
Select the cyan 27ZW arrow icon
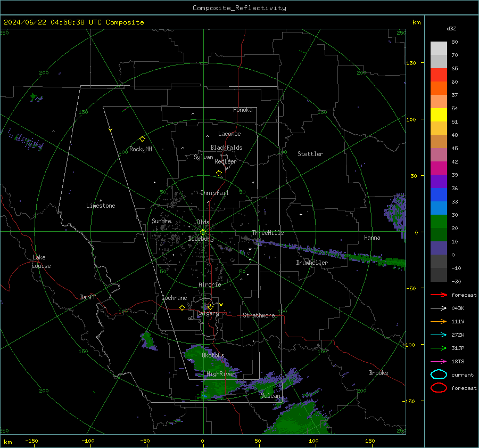439,335
